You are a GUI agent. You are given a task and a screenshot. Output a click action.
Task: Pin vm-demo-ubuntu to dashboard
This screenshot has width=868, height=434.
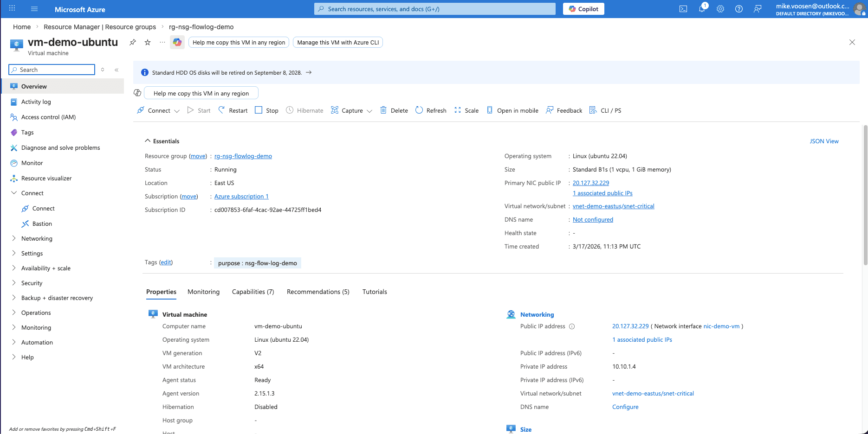133,42
